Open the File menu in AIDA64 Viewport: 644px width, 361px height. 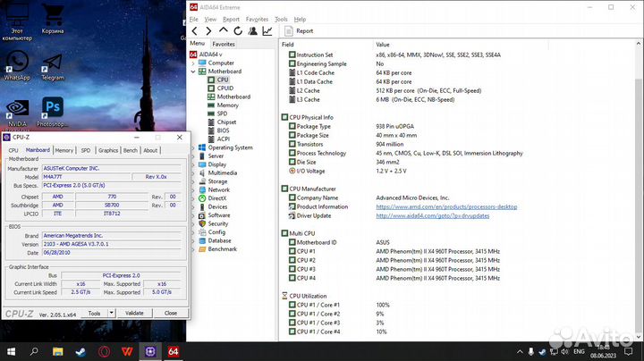click(x=193, y=20)
